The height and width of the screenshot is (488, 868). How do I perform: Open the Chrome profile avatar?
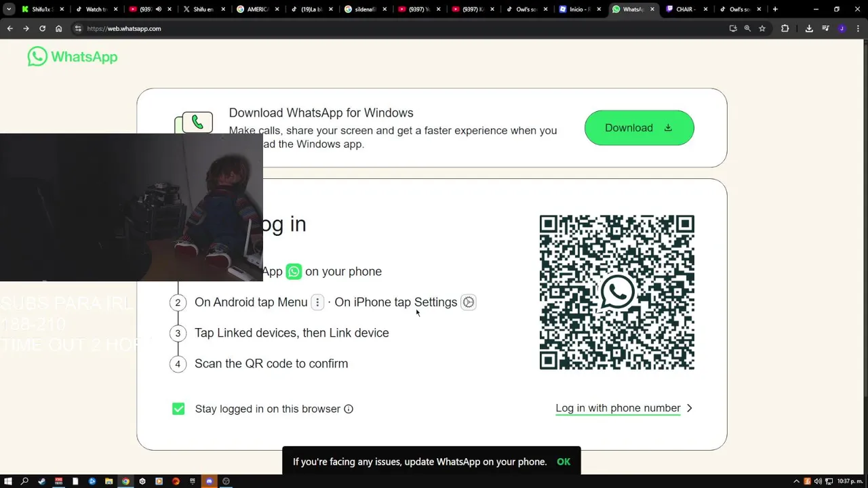(x=842, y=28)
